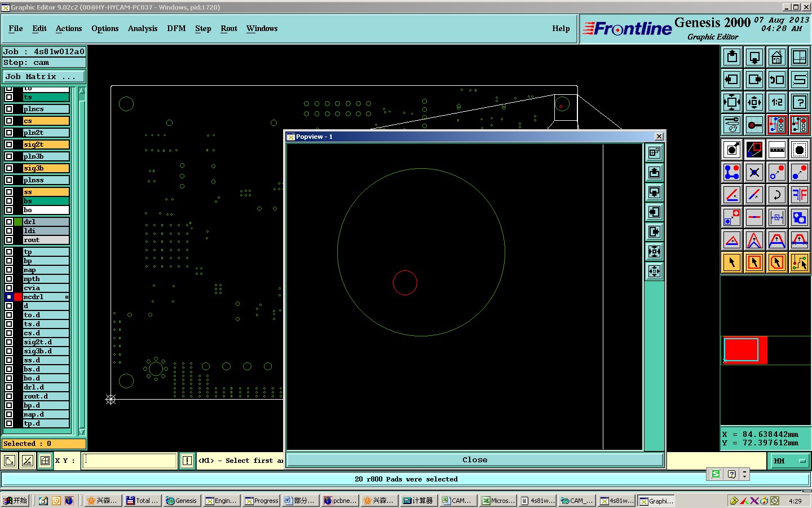
Task: Click the mpth layer name
Action: [x=46, y=279]
